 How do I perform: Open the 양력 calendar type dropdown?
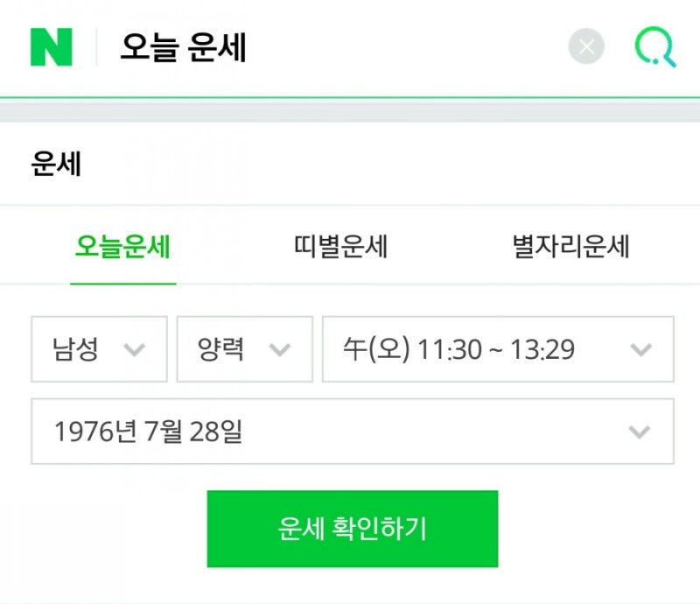pyautogui.click(x=245, y=349)
